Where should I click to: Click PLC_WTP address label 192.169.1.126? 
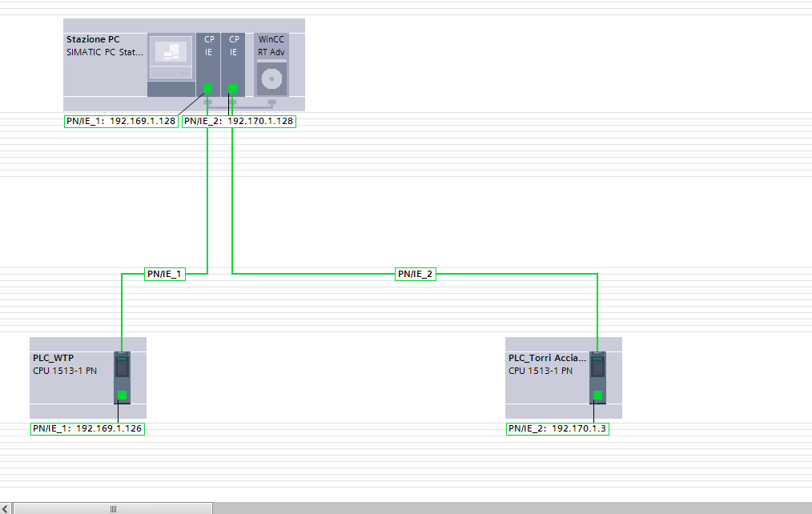[x=87, y=428]
